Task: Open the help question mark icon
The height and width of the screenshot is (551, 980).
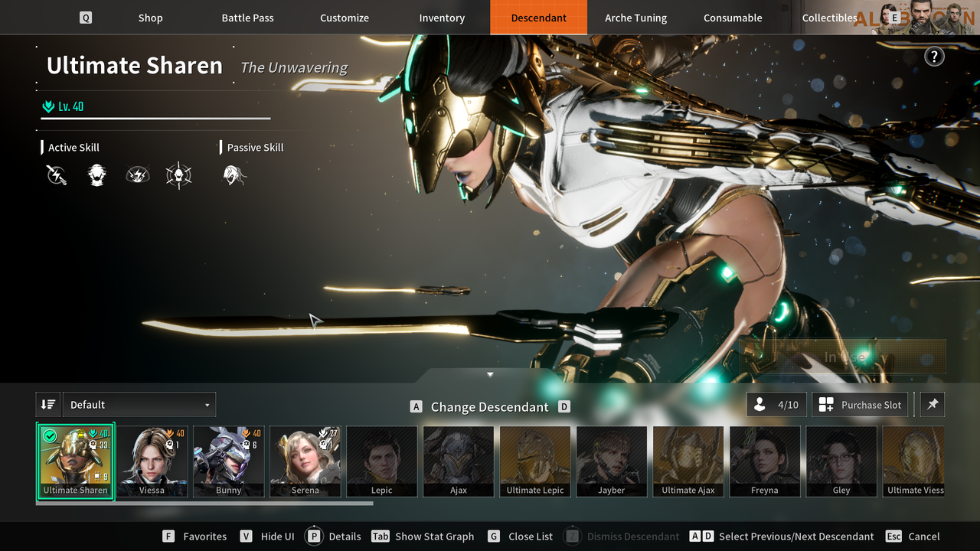Action: [x=934, y=56]
